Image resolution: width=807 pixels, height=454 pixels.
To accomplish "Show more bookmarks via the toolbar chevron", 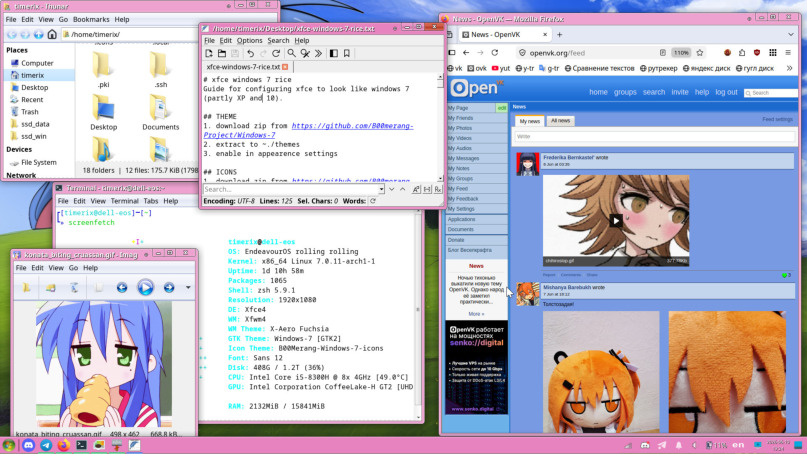I will click(790, 68).
